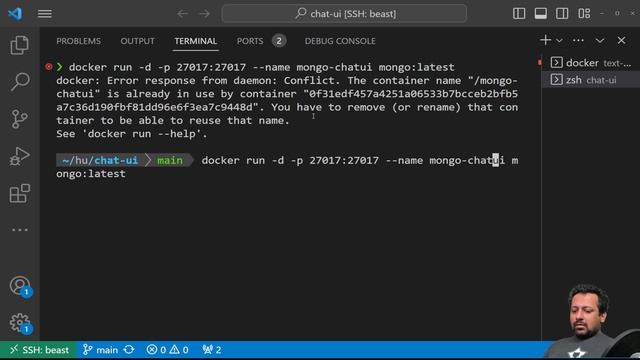This screenshot has width=640, height=360.
Task: Click the main branch in status bar
Action: click(100, 350)
